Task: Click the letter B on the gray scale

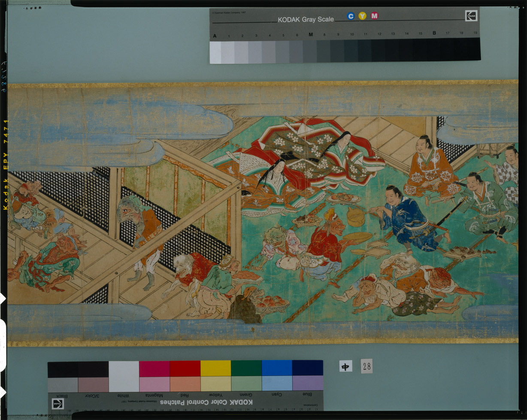Action: [x=434, y=33]
